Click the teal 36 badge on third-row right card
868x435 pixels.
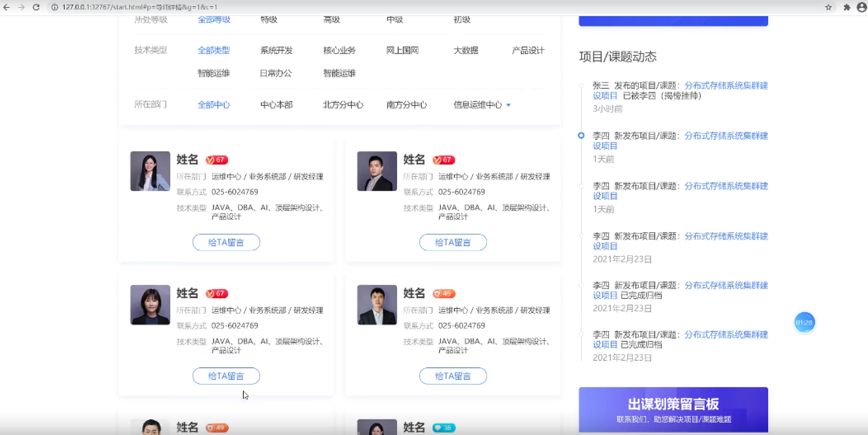point(444,428)
